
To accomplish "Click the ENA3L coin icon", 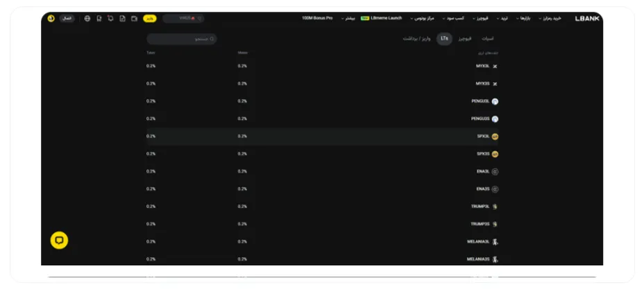I will [x=495, y=171].
